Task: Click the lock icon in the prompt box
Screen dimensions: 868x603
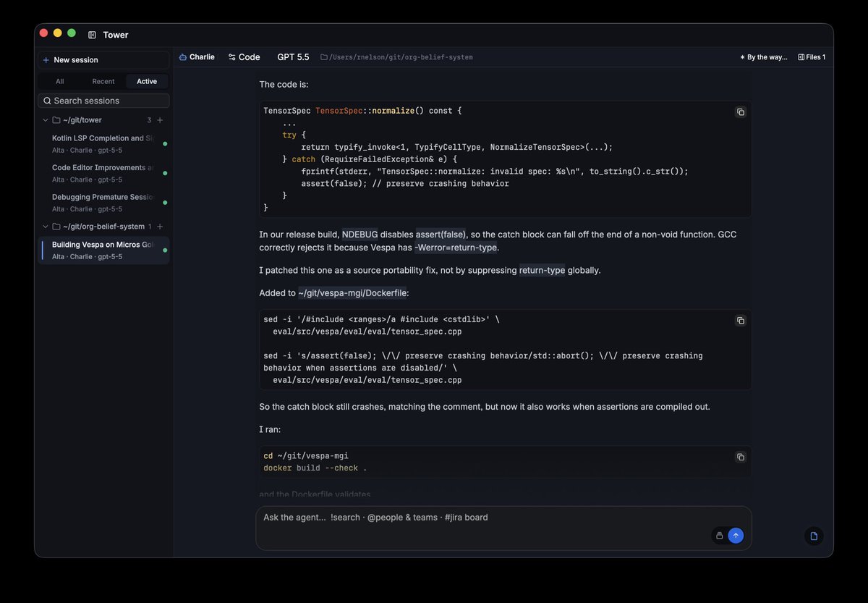Action: click(x=719, y=536)
